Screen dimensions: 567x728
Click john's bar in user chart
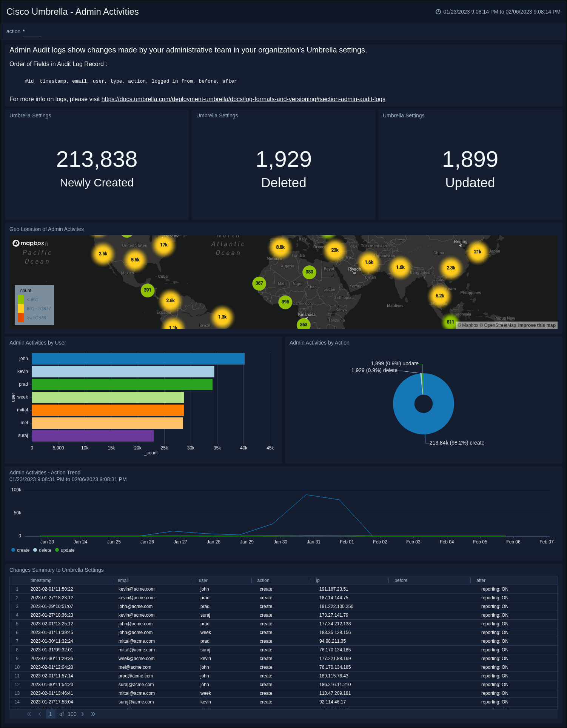[x=138, y=359]
